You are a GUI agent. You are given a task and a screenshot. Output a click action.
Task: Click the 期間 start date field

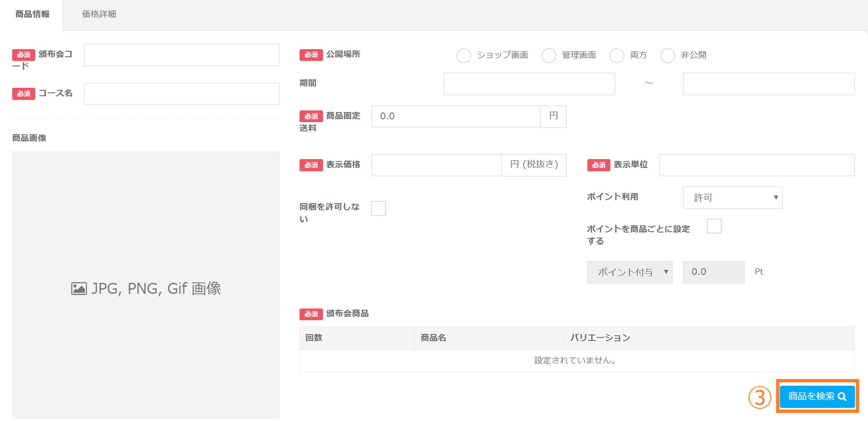(529, 84)
